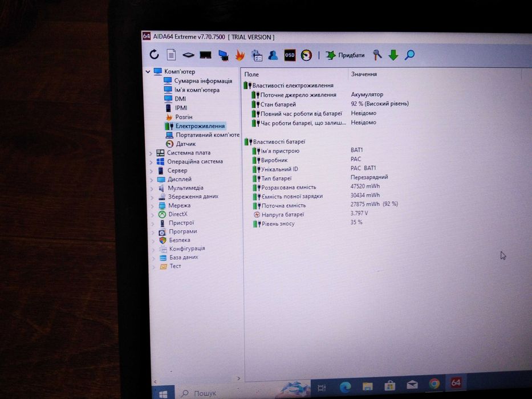532x399 pixels.
Task: Launch the system stability test flame icon
Action: tap(240, 55)
